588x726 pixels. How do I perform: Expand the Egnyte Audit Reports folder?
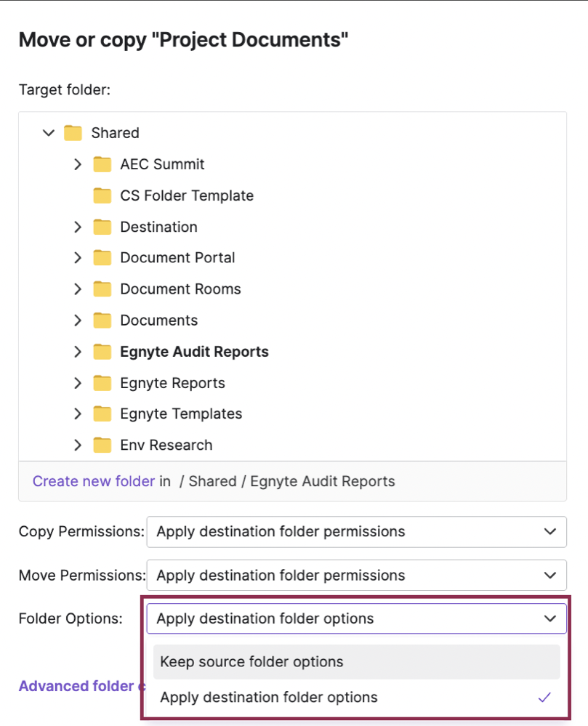click(x=78, y=352)
